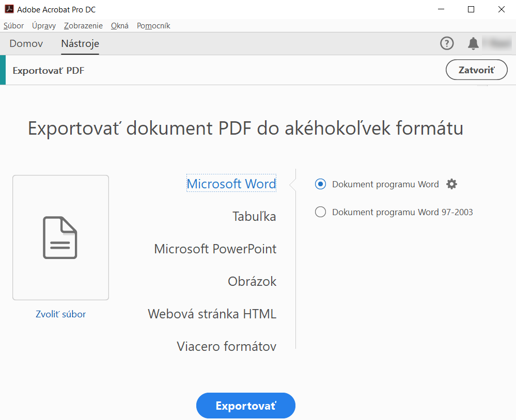Switch to the Domov tab
This screenshot has width=516, height=420.
[26, 43]
